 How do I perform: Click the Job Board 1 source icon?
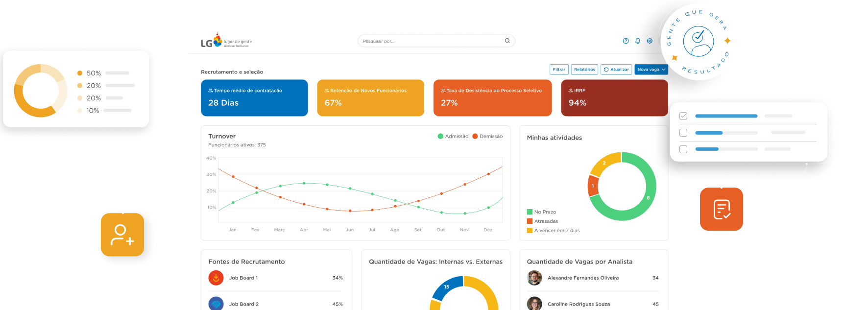point(216,278)
